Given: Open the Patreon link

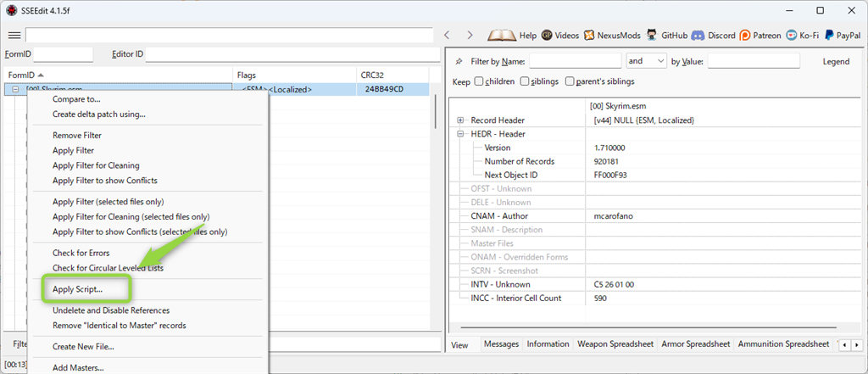Looking at the screenshot, I should 760,36.
